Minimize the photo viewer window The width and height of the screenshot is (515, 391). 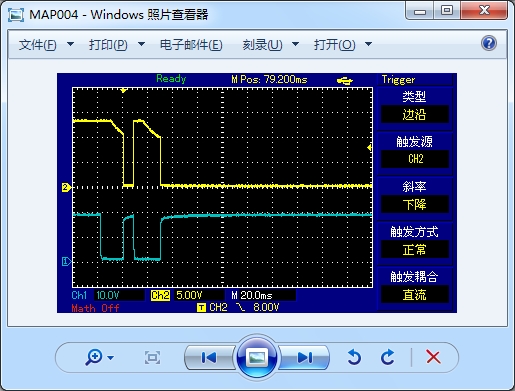pos(420,11)
